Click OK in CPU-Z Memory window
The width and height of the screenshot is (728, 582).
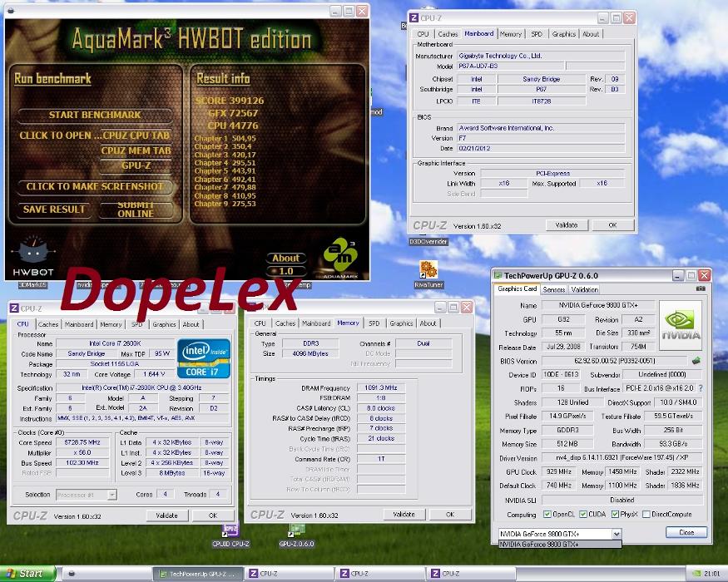pos(450,515)
